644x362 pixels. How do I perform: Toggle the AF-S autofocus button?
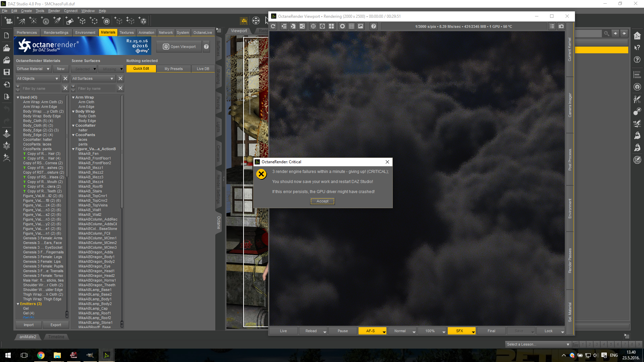click(370, 331)
